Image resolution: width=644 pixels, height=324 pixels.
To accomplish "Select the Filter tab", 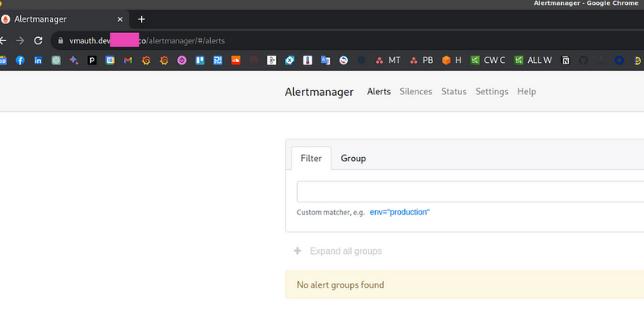I will [x=311, y=158].
